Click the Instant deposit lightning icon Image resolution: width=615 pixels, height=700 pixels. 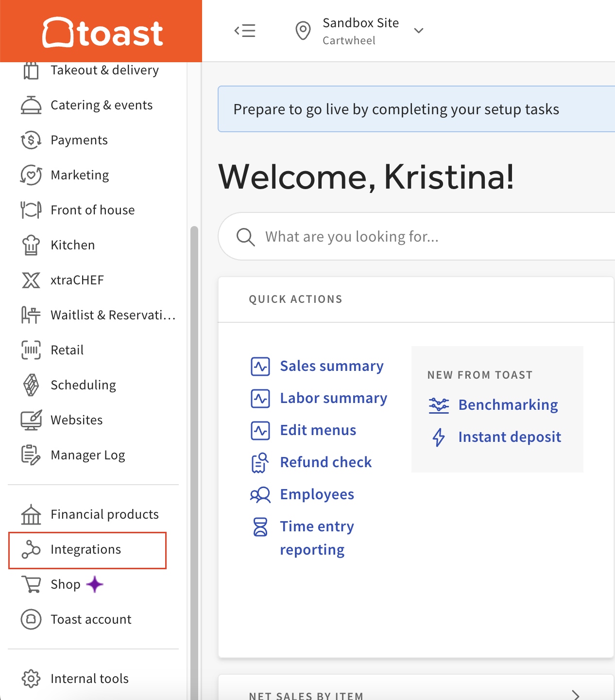pos(439,437)
